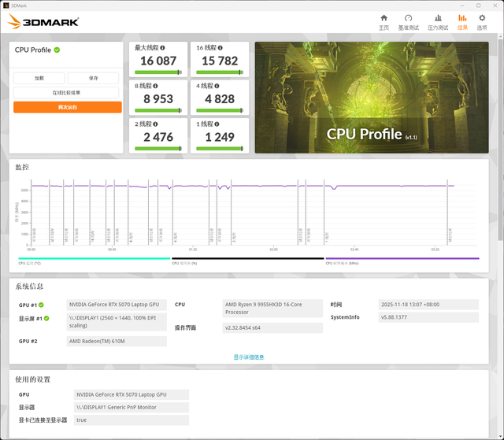Click the score bar under 2 476

click(158, 149)
